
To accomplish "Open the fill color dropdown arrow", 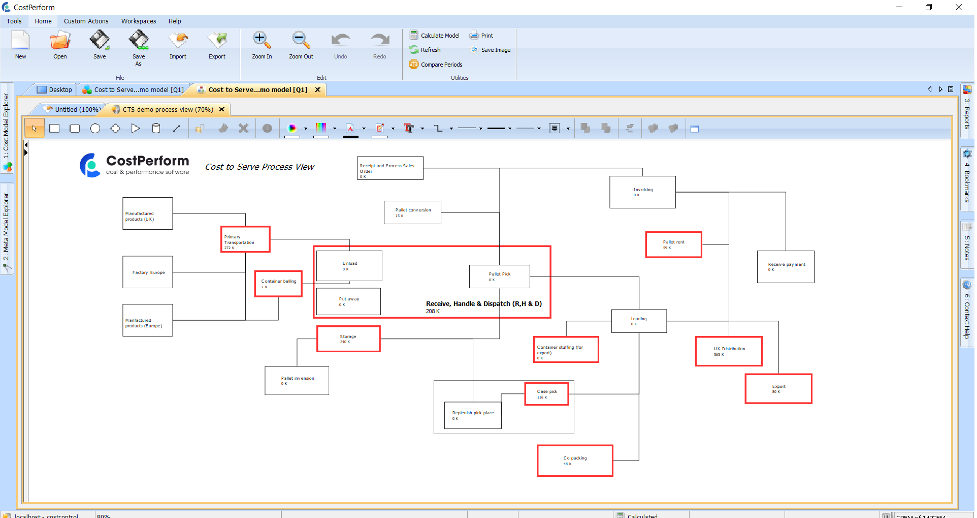I will [x=305, y=128].
